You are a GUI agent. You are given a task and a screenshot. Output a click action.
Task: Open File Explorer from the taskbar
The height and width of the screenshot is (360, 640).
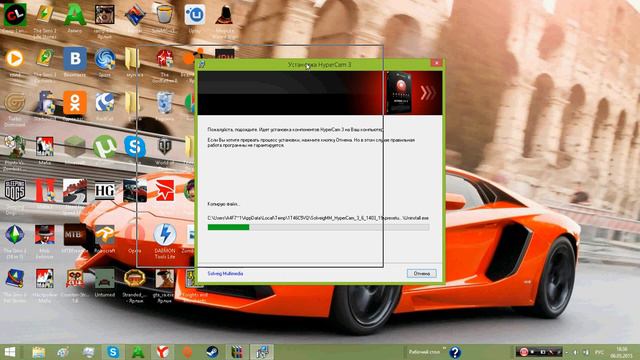pos(39,352)
